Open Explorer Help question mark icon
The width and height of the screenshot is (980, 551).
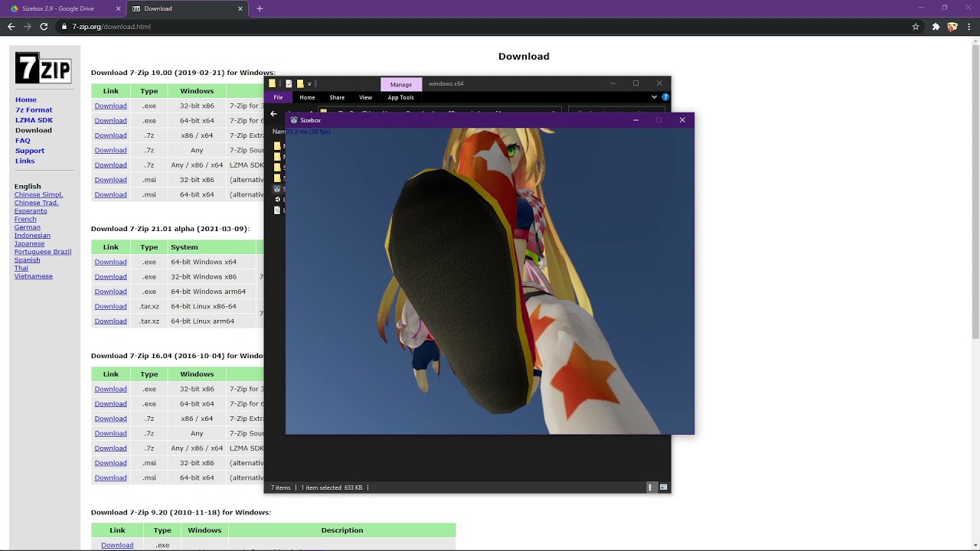pyautogui.click(x=665, y=97)
